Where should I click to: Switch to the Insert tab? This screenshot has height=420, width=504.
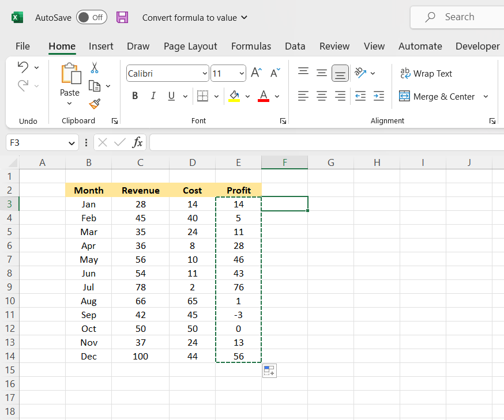pos(101,46)
